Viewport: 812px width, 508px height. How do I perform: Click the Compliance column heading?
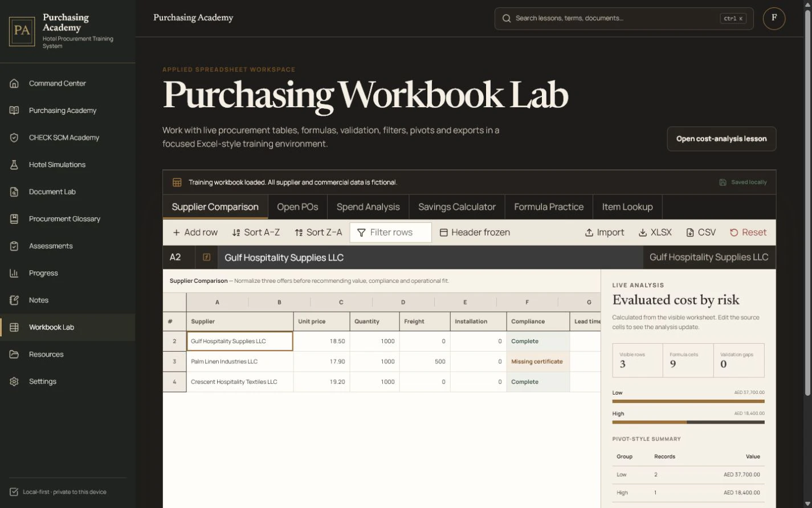click(538, 322)
